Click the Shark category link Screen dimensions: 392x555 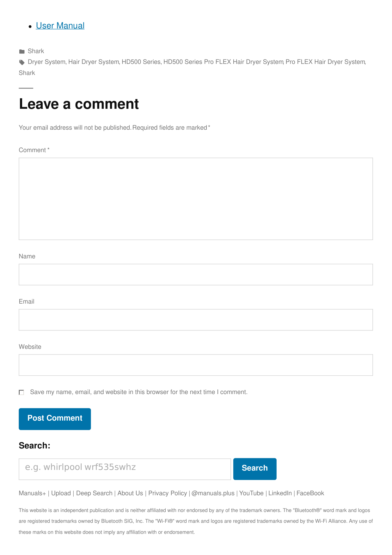click(x=36, y=51)
